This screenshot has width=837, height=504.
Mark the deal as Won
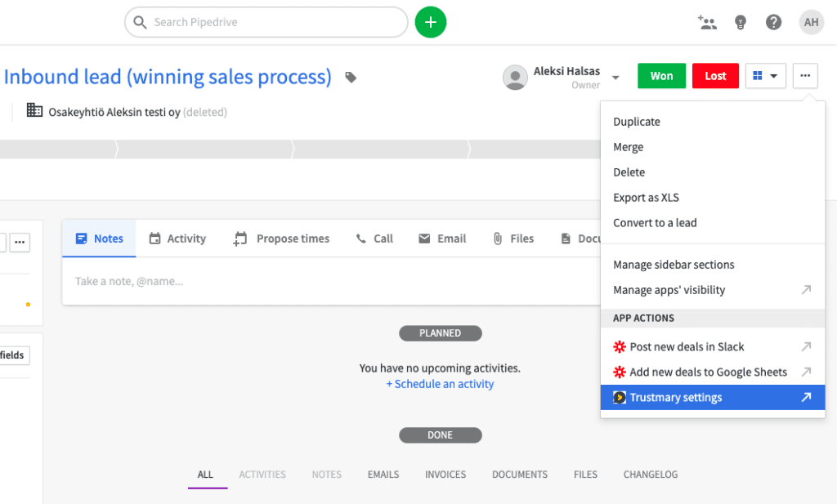tap(661, 76)
